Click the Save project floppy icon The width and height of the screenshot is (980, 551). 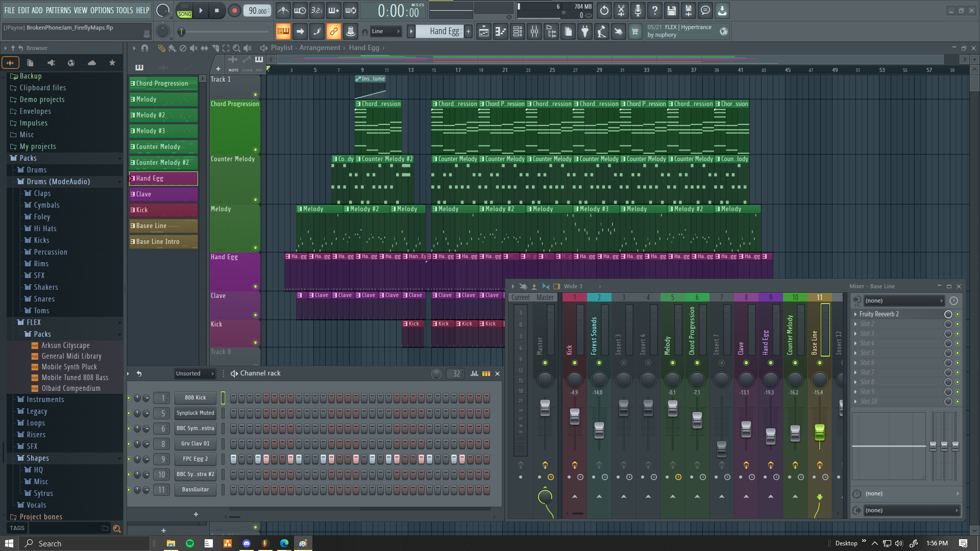(671, 10)
